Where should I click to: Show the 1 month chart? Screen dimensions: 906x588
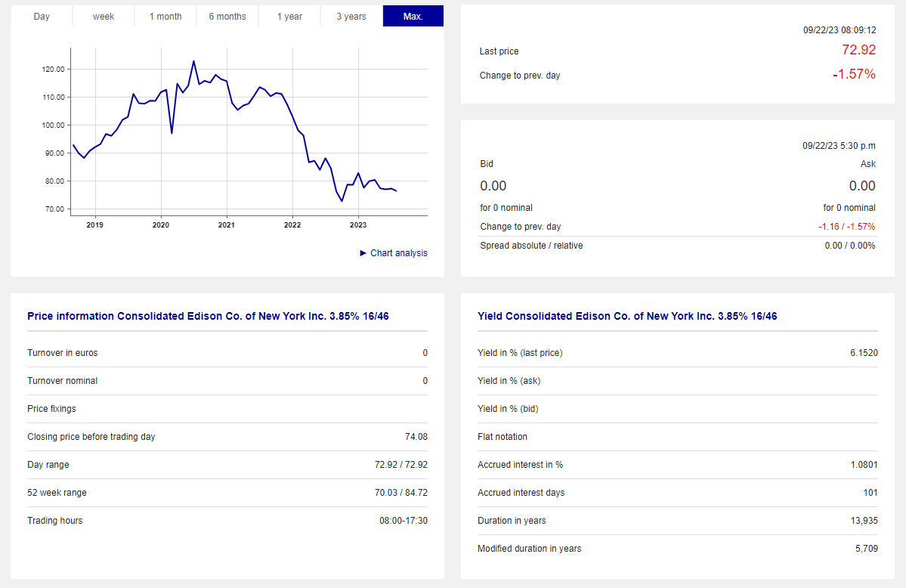coord(165,16)
